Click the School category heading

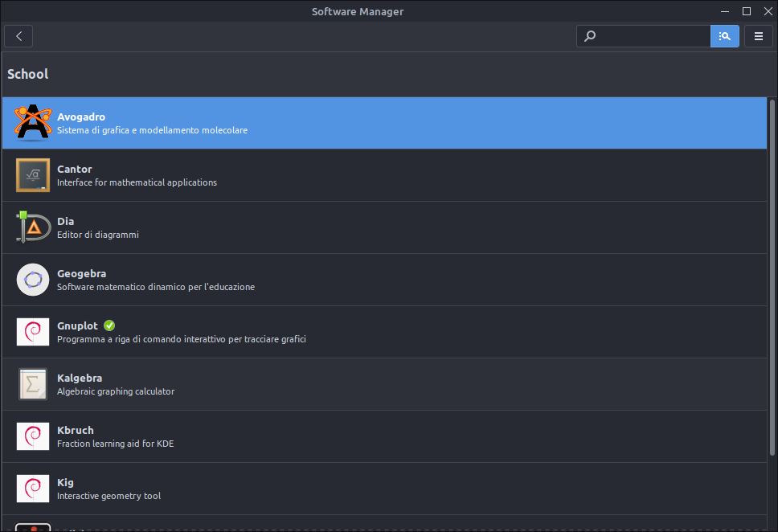(x=28, y=75)
